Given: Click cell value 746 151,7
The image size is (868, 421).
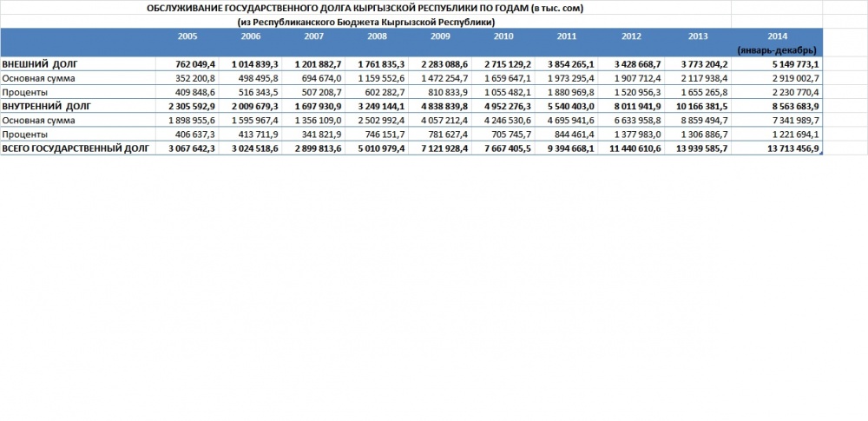Looking at the screenshot, I should pyautogui.click(x=385, y=134).
